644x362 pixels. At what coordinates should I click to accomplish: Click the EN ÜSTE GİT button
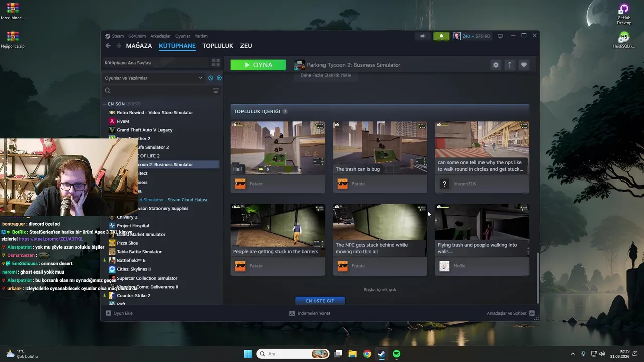click(x=320, y=301)
